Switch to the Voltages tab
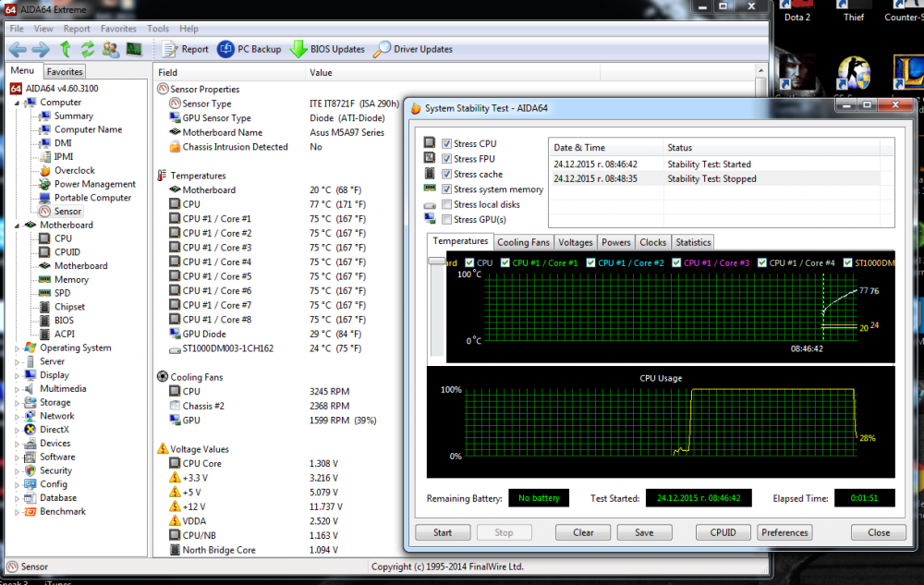Viewport: 924px width, 585px height. (x=575, y=242)
